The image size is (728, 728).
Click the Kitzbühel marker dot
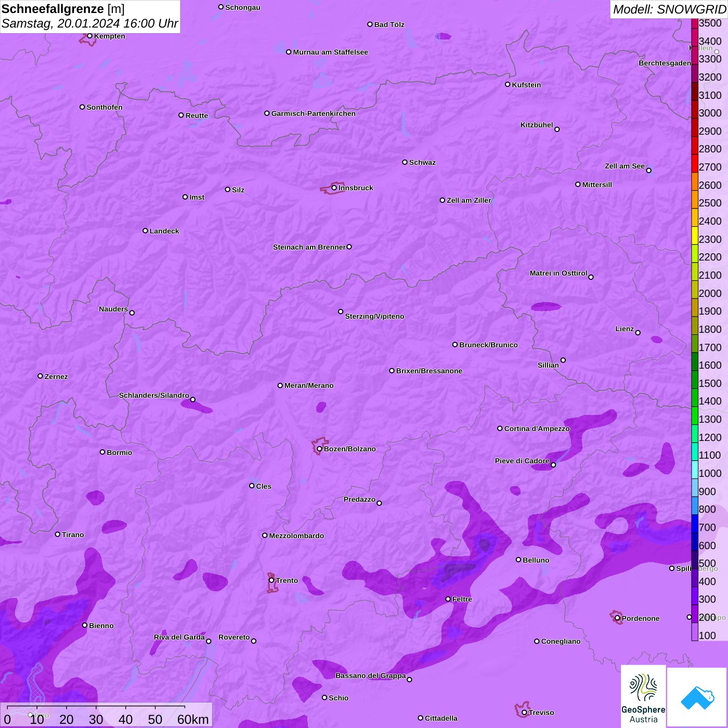click(557, 129)
